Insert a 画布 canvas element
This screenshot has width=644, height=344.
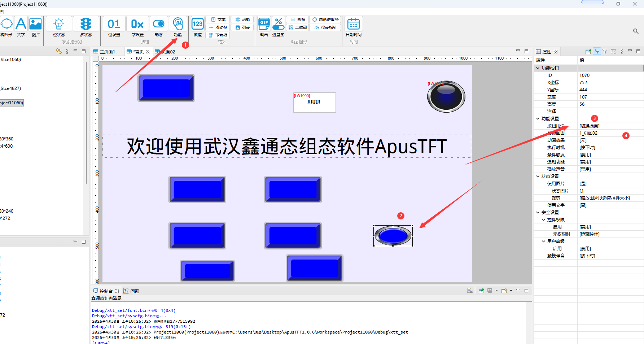[x=297, y=19]
